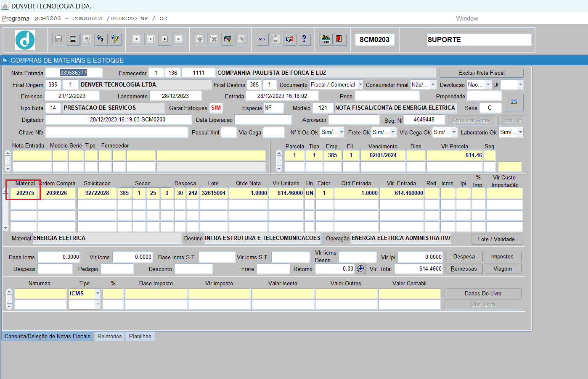
Task: Switch to the Planilhas tab
Action: (140, 336)
